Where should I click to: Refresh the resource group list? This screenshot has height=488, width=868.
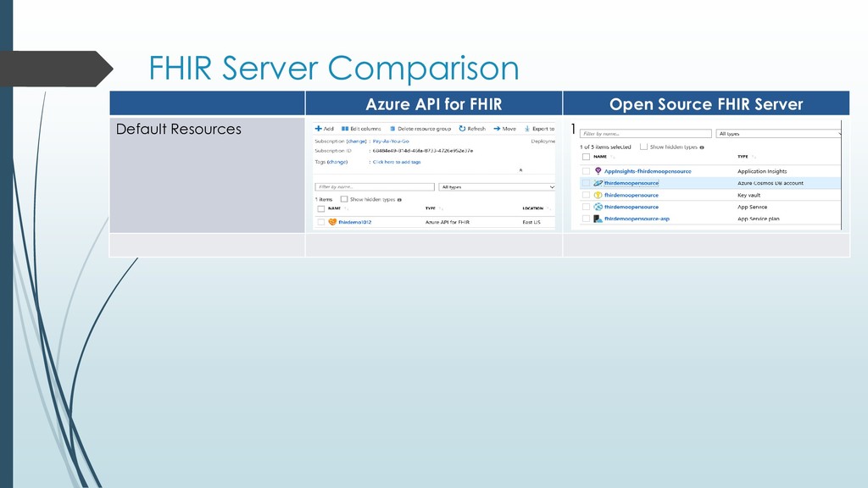pos(471,129)
